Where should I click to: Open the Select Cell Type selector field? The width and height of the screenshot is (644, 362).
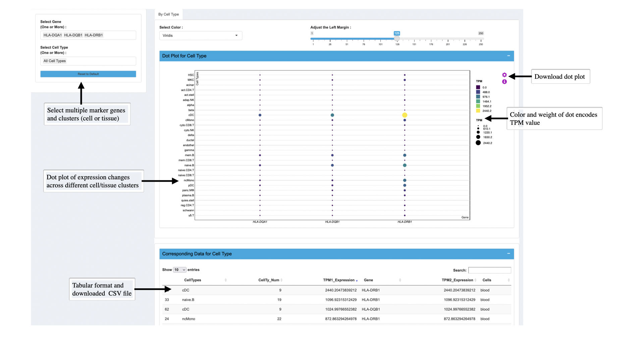point(88,61)
